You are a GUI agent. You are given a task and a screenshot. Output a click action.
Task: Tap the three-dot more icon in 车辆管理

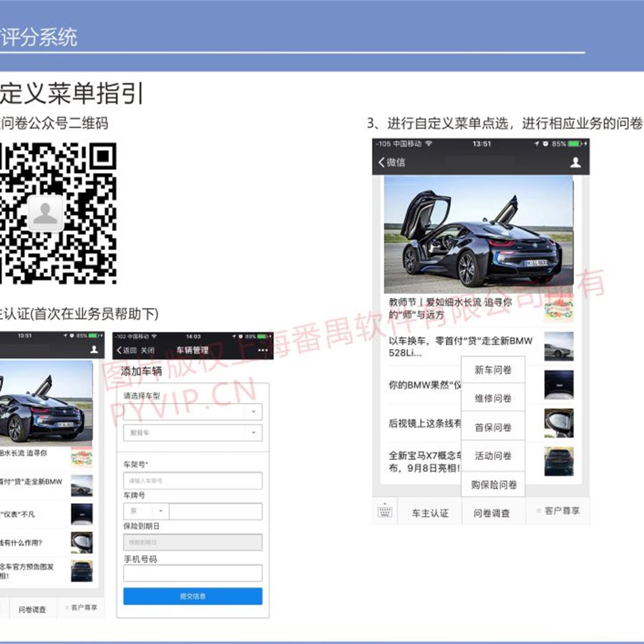tap(262, 350)
